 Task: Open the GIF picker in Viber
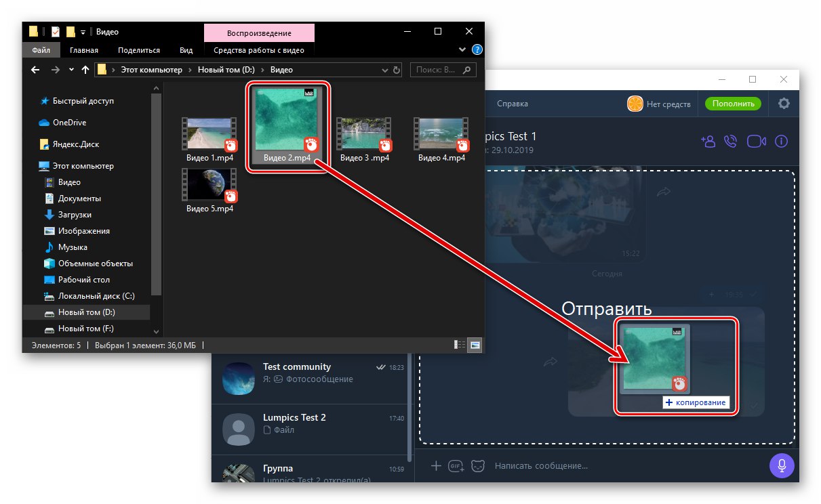pyautogui.click(x=456, y=465)
